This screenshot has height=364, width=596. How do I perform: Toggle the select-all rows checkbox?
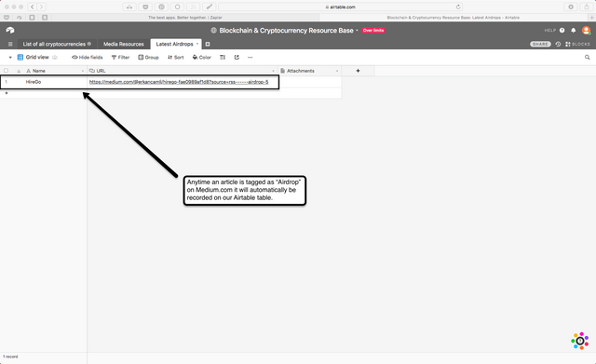(x=6, y=71)
